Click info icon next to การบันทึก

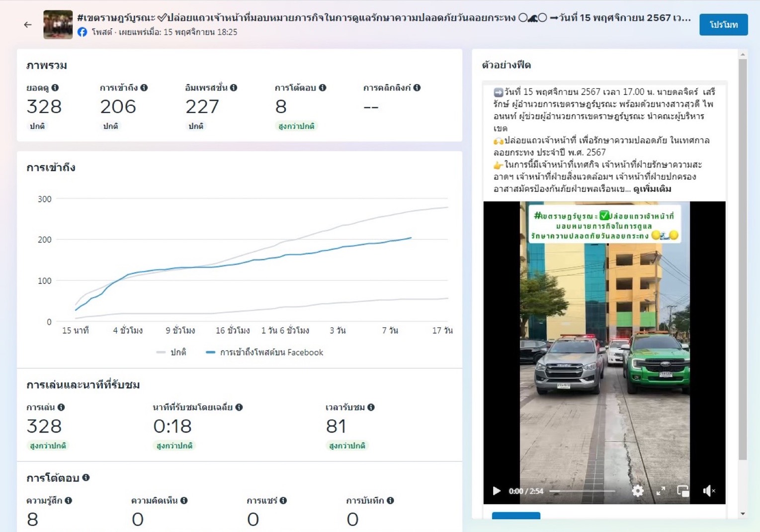[x=390, y=501]
